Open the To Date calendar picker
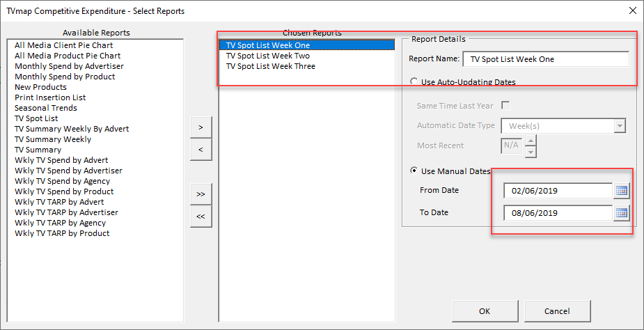Viewport: 644px width, 330px height. 622,213
